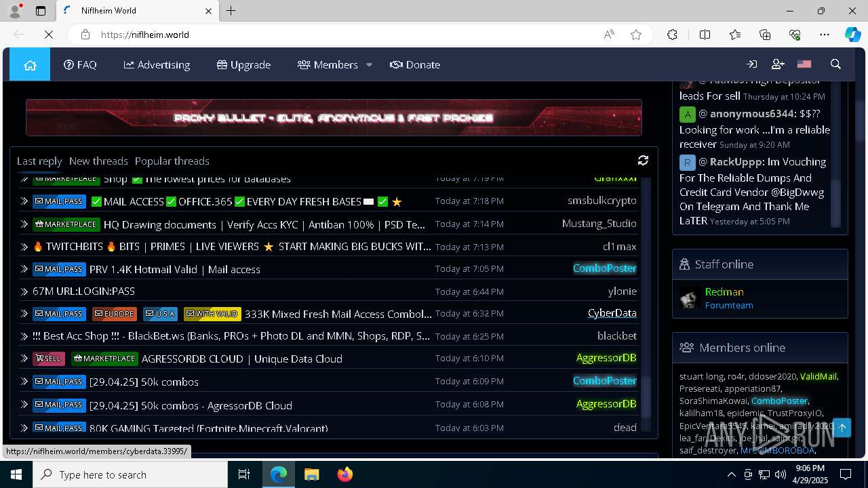Screen dimensions: 868x488
Task: Stop loading the page
Action: [48, 35]
